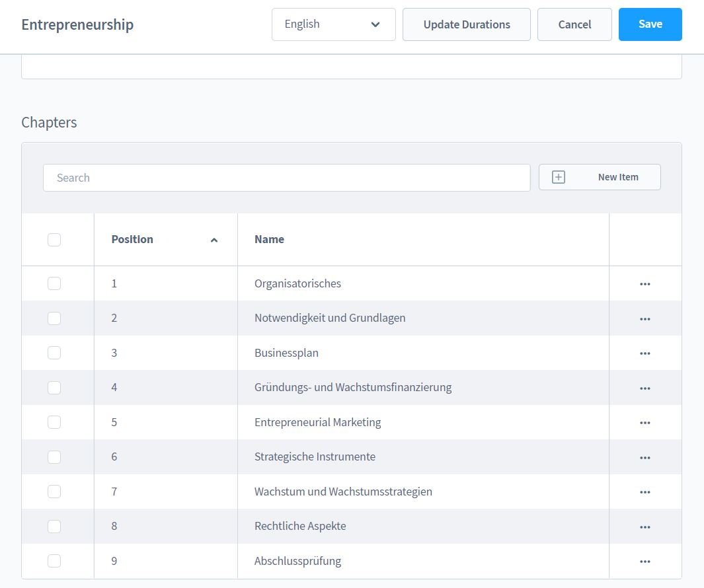Check the box for chapter position 4
This screenshot has height=588, width=704.
(54, 388)
